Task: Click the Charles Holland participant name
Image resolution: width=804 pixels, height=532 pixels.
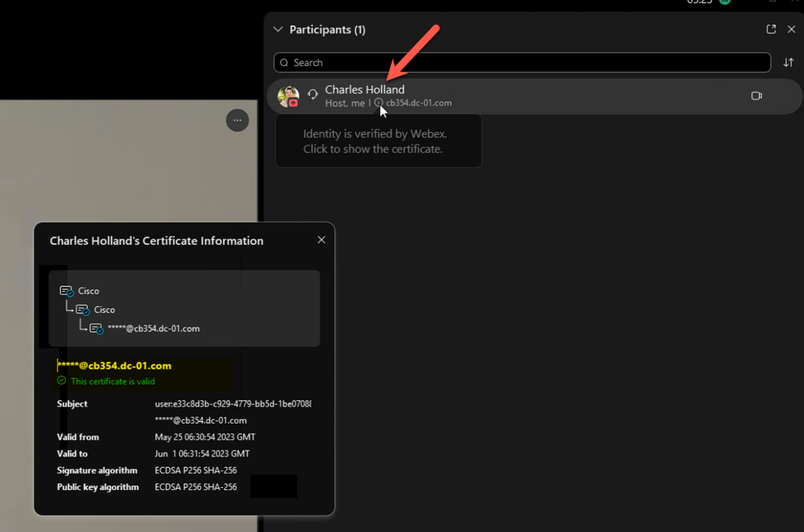Action: (x=364, y=90)
